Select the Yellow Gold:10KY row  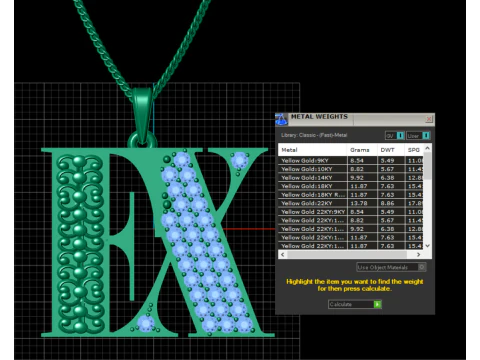click(x=351, y=169)
